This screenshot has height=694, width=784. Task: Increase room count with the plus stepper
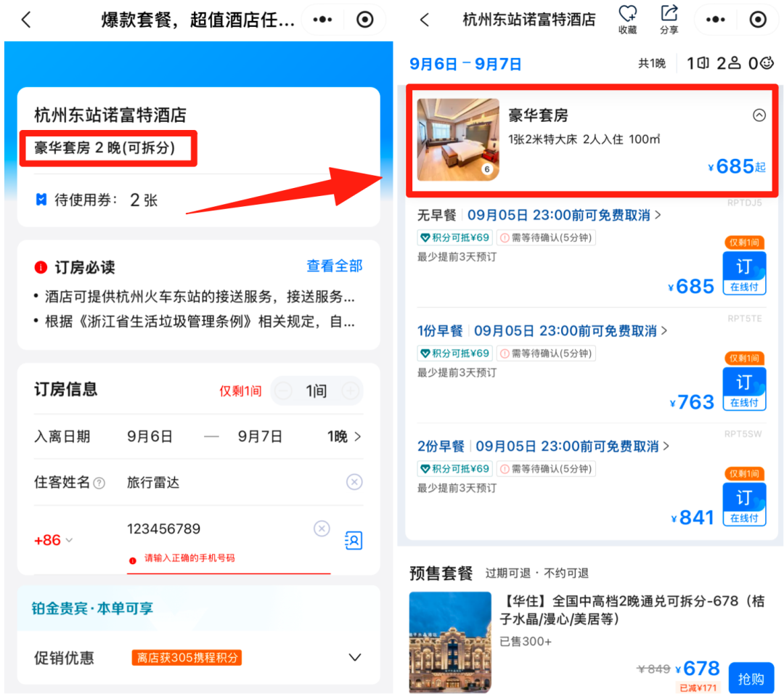pyautogui.click(x=350, y=391)
